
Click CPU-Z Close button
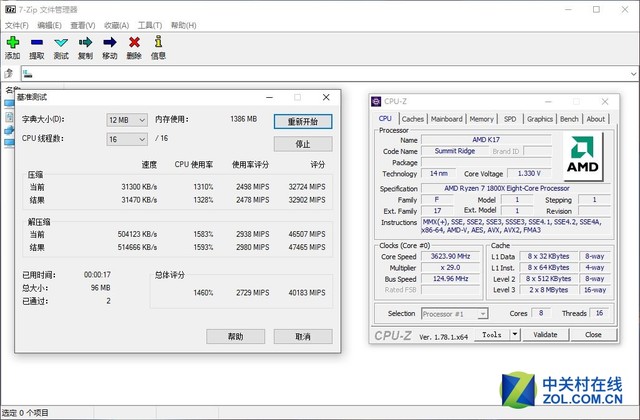pos(593,334)
